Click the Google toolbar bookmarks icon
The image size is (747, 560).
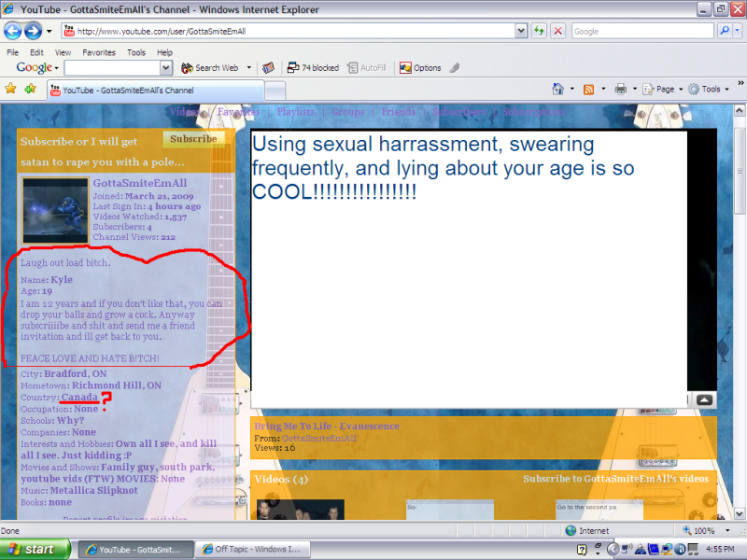[268, 68]
